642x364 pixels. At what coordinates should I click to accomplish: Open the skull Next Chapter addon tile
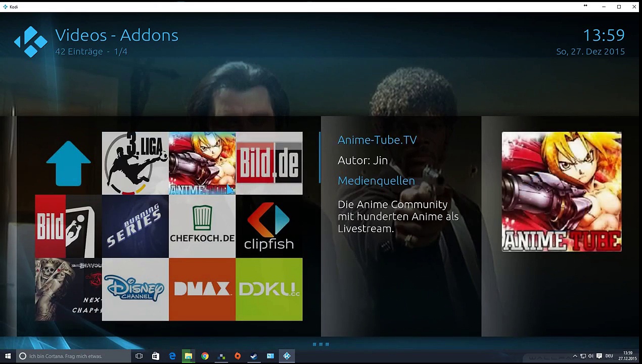pyautogui.click(x=68, y=289)
